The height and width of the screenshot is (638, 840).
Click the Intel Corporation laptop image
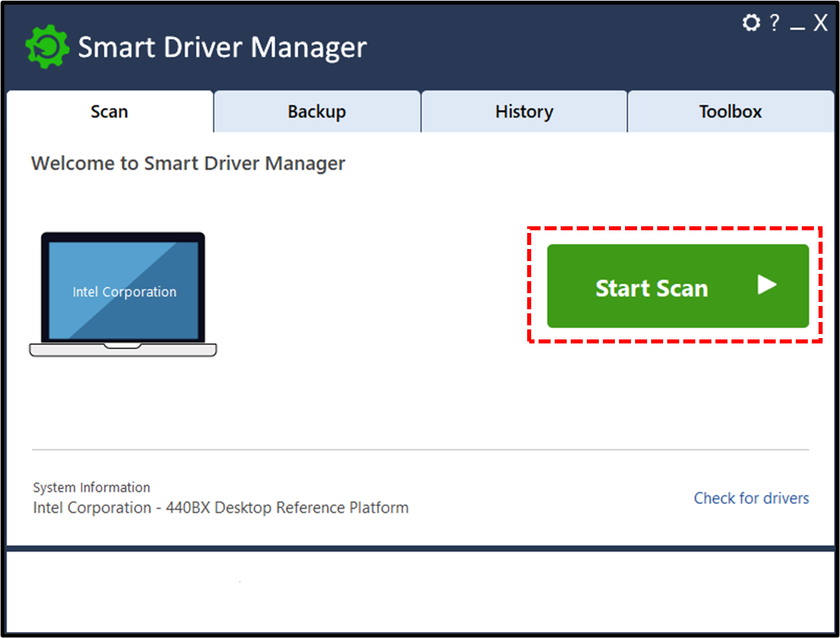[123, 295]
